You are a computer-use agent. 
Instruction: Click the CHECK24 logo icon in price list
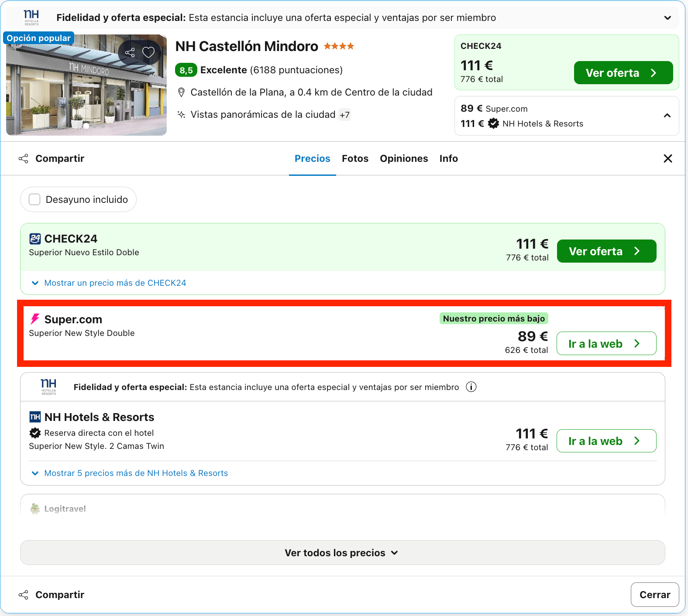click(x=35, y=239)
